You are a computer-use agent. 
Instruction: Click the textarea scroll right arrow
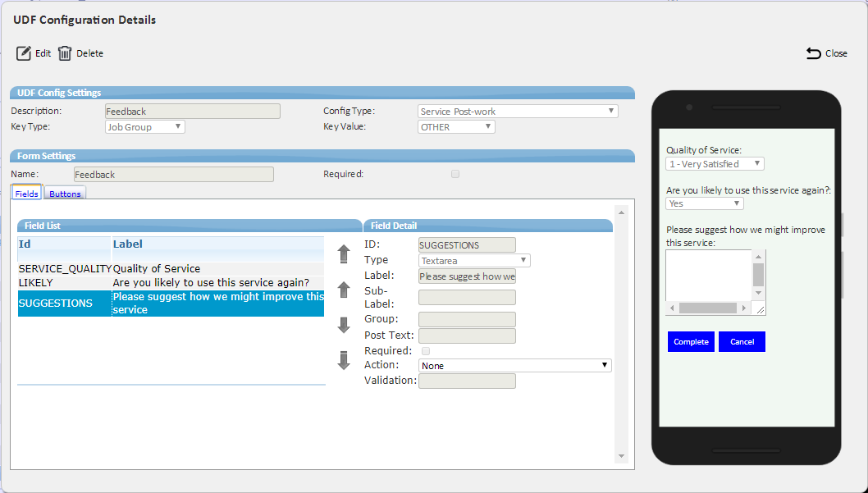pyautogui.click(x=744, y=308)
